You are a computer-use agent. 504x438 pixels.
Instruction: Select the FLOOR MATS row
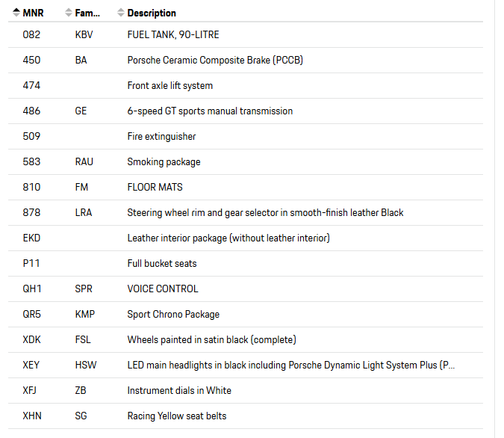pos(246,188)
